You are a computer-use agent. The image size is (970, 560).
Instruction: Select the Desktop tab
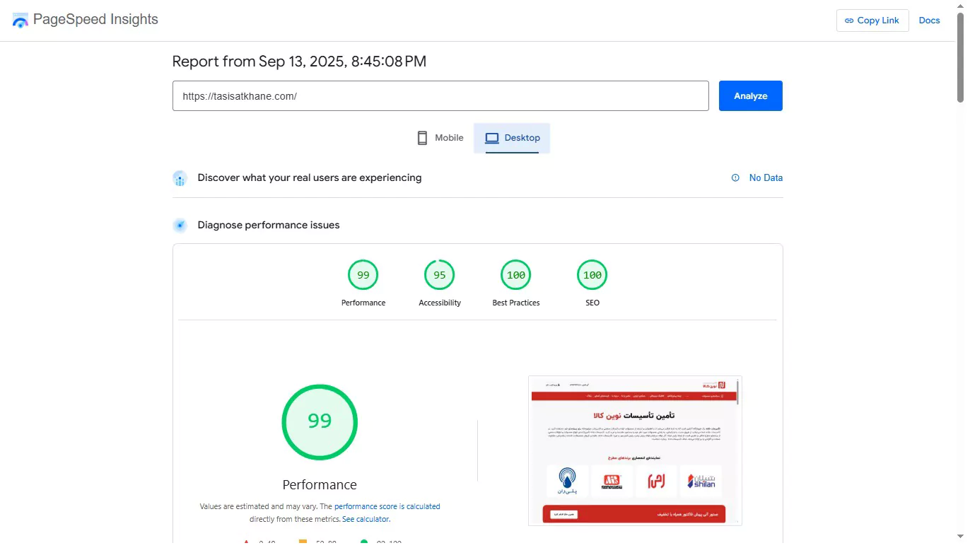pyautogui.click(x=512, y=138)
